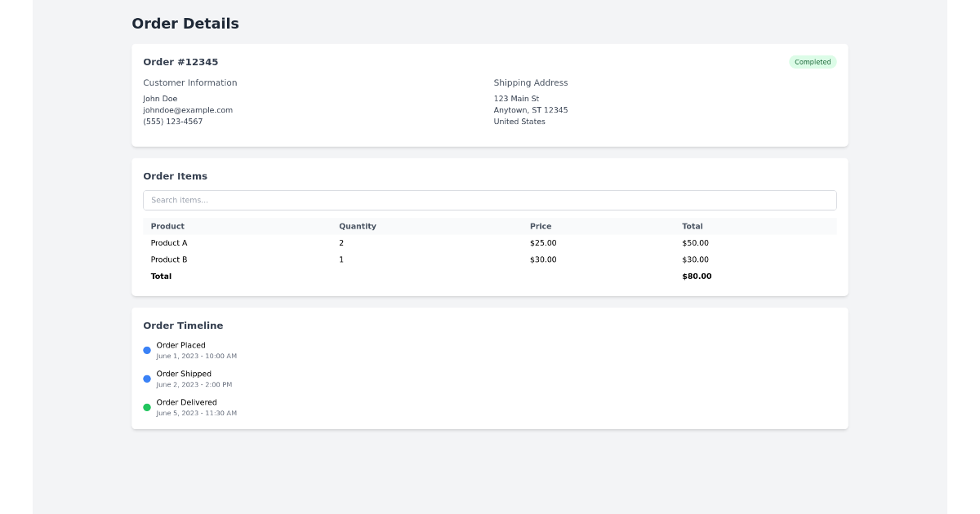Click the Order Timeline section heading
980x514 pixels.
pyautogui.click(x=183, y=326)
